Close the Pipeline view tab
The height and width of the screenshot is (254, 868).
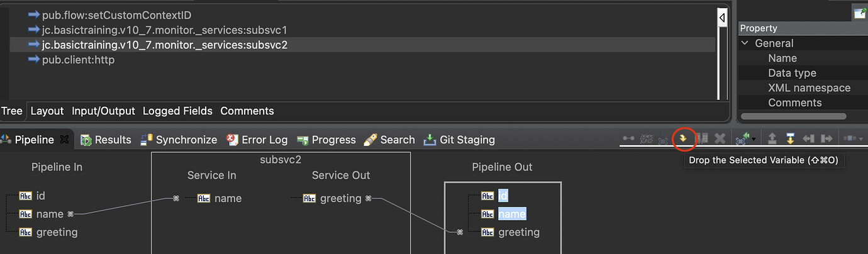pyautogui.click(x=64, y=140)
